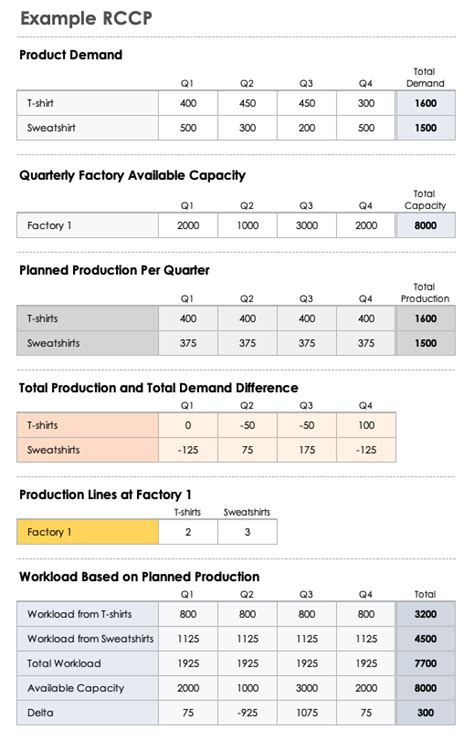Select Workload from Sweatshirts total 4500
Image resolution: width=474 pixels, height=750 pixels.
(x=426, y=639)
